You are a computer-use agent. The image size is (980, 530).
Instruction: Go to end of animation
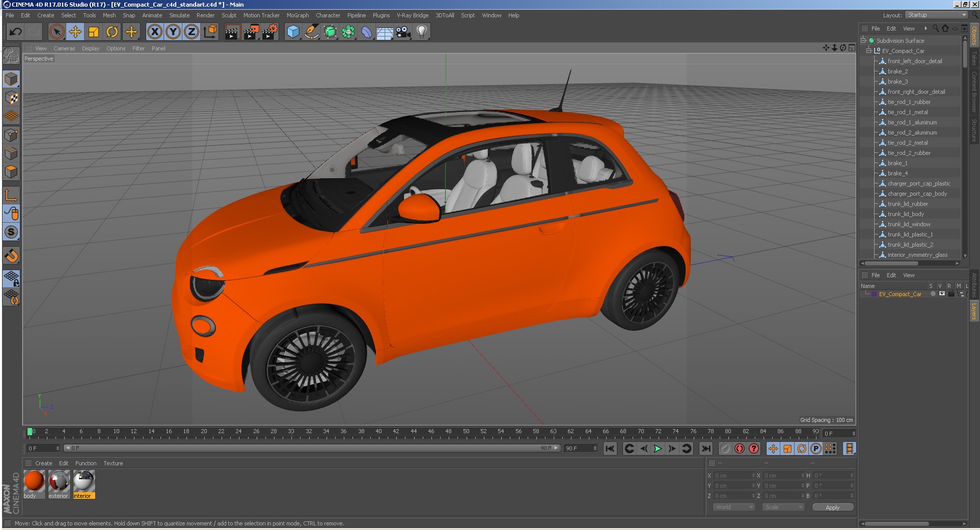(705, 448)
